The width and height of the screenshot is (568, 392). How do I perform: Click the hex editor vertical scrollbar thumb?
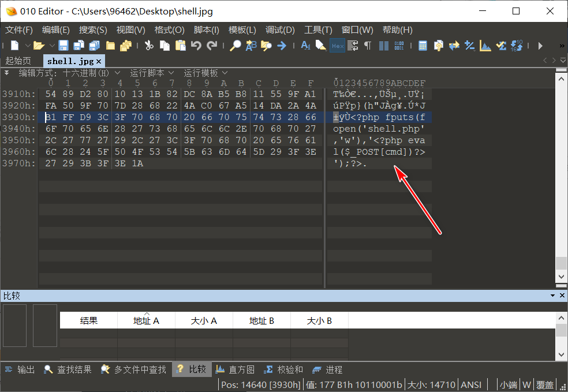click(x=561, y=263)
